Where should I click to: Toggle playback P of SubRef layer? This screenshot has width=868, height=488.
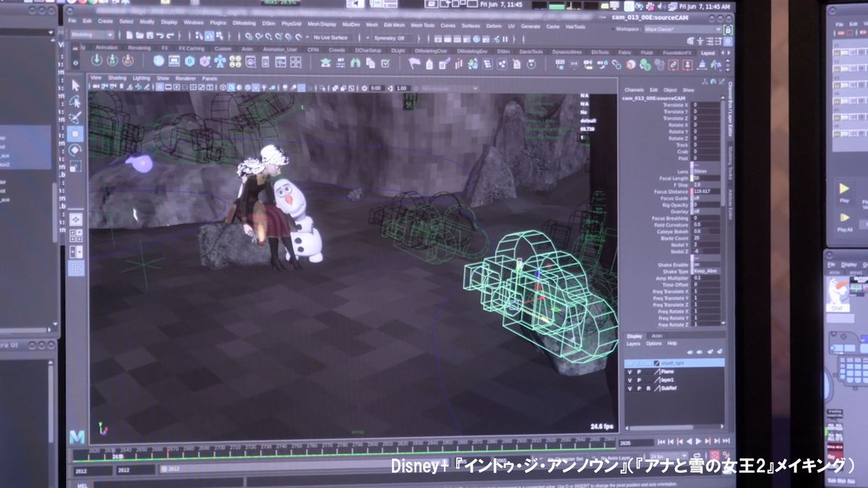point(639,389)
